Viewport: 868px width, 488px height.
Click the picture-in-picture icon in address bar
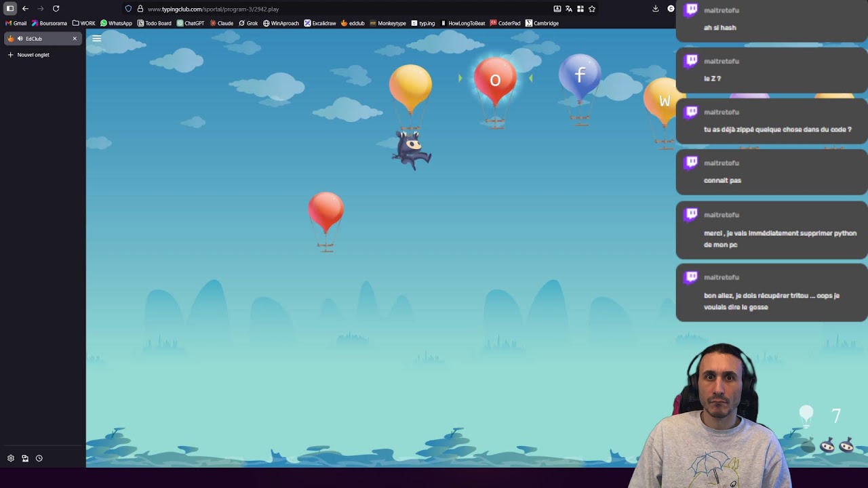click(557, 9)
